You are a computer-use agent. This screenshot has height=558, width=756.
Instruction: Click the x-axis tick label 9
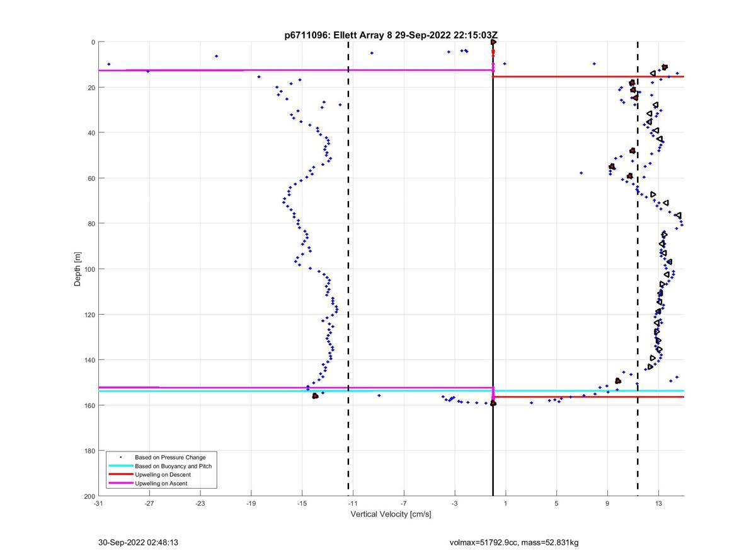pyautogui.click(x=607, y=504)
